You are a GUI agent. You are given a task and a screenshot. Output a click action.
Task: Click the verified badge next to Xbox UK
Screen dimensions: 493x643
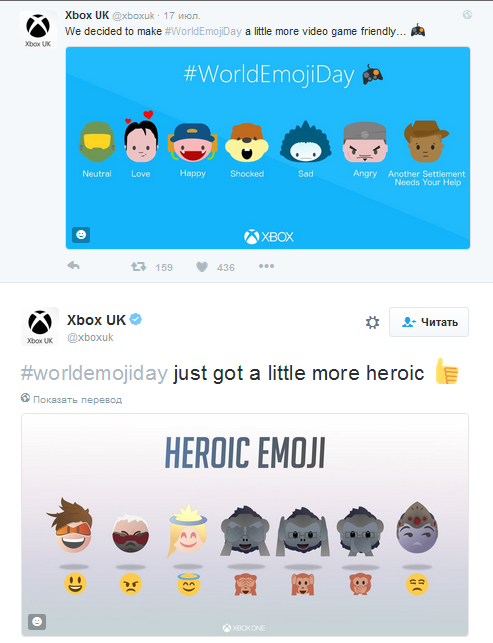click(x=136, y=319)
